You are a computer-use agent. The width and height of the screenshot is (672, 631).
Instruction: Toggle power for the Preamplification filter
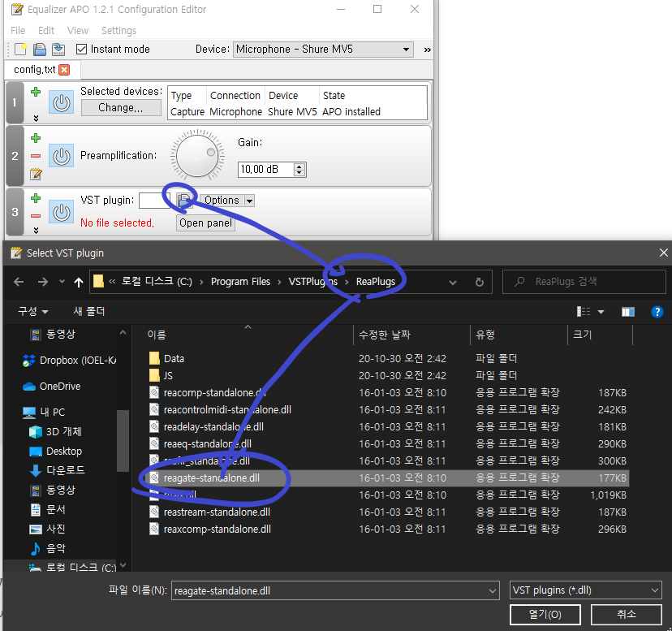click(x=62, y=156)
